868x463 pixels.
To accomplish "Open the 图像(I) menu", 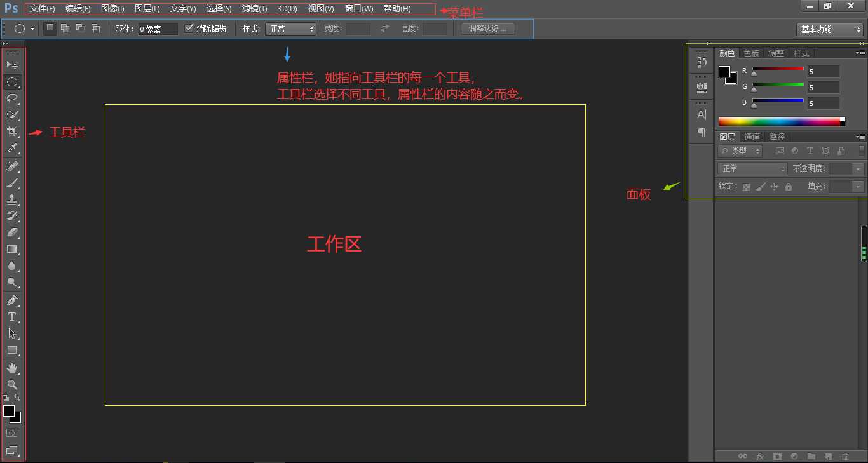I will [x=112, y=9].
